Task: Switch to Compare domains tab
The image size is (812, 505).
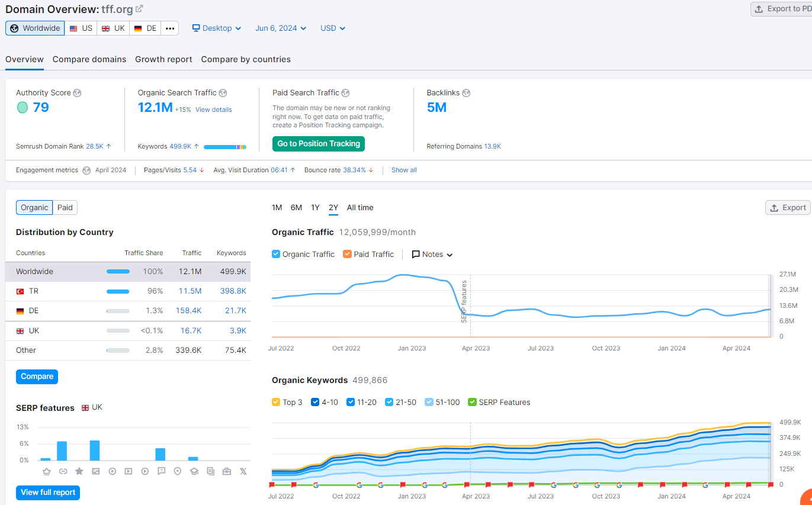Action: point(89,59)
